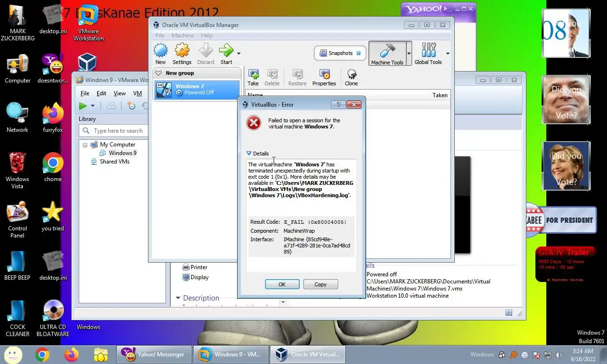The width and height of the screenshot is (607, 364).
Task: Click the Delete snapshot icon
Action: point(272,78)
